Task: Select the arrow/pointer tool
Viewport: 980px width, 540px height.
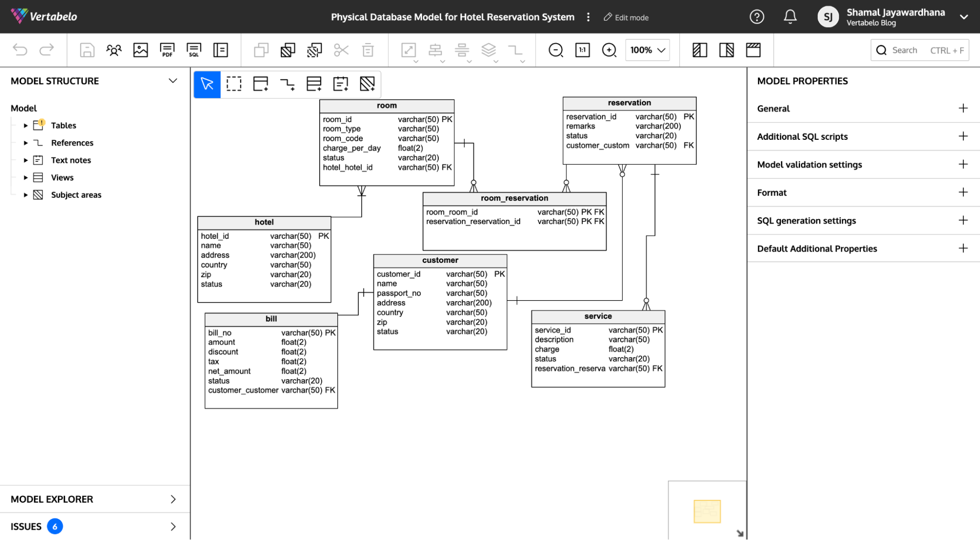Action: click(207, 83)
